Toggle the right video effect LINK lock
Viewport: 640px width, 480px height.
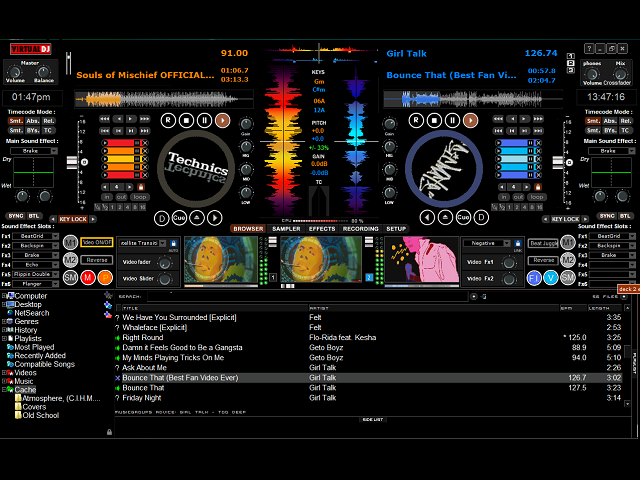pyautogui.click(x=518, y=243)
